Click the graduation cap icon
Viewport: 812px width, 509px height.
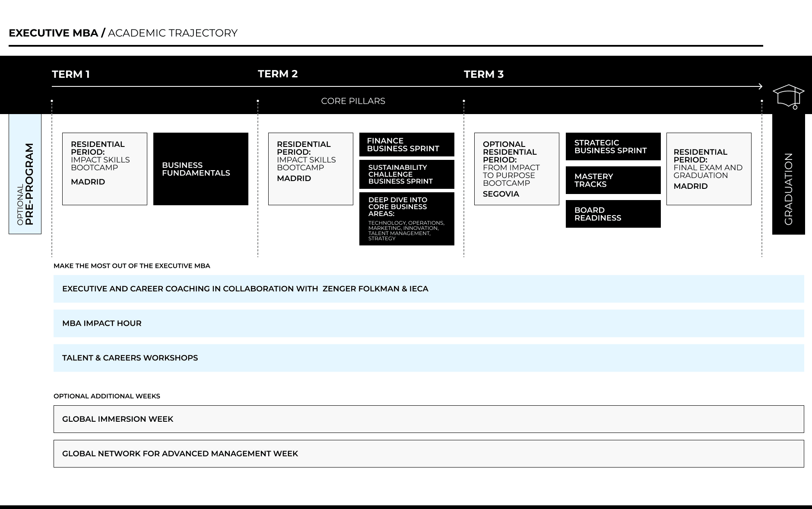(x=788, y=96)
